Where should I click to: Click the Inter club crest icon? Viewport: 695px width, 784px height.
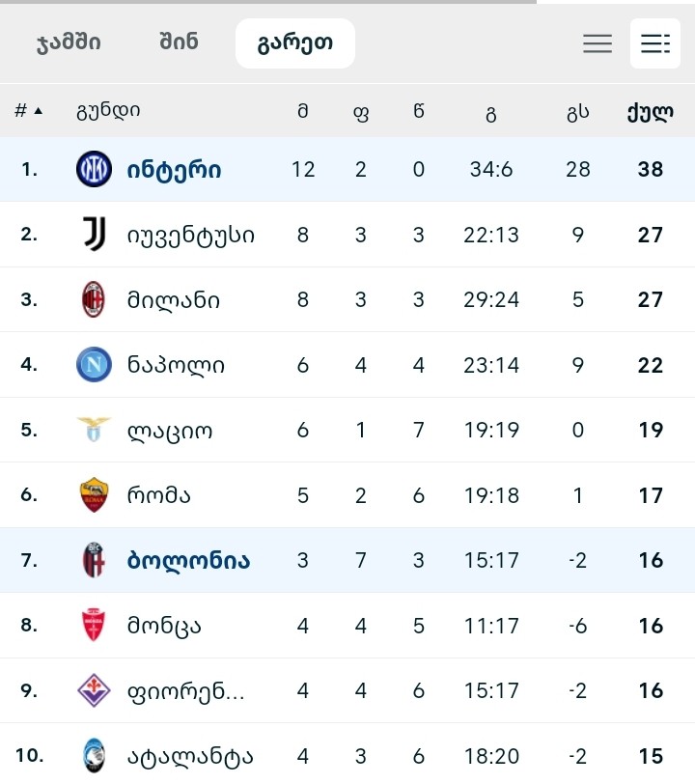[94, 170]
